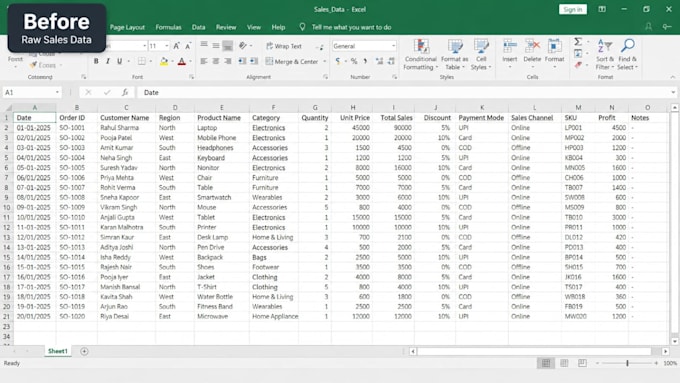680x383 pixels.
Task: Add a new sheet with plus icon
Action: [84, 351]
